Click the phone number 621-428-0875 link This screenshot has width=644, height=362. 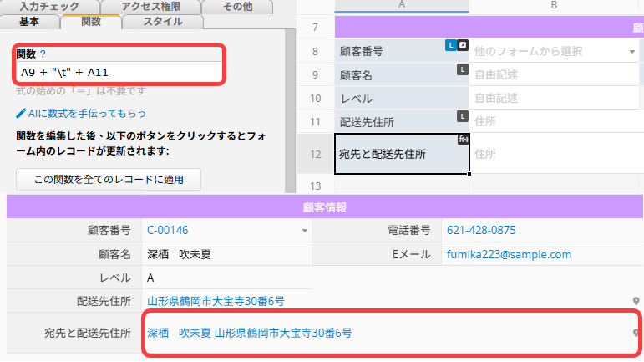click(x=481, y=231)
